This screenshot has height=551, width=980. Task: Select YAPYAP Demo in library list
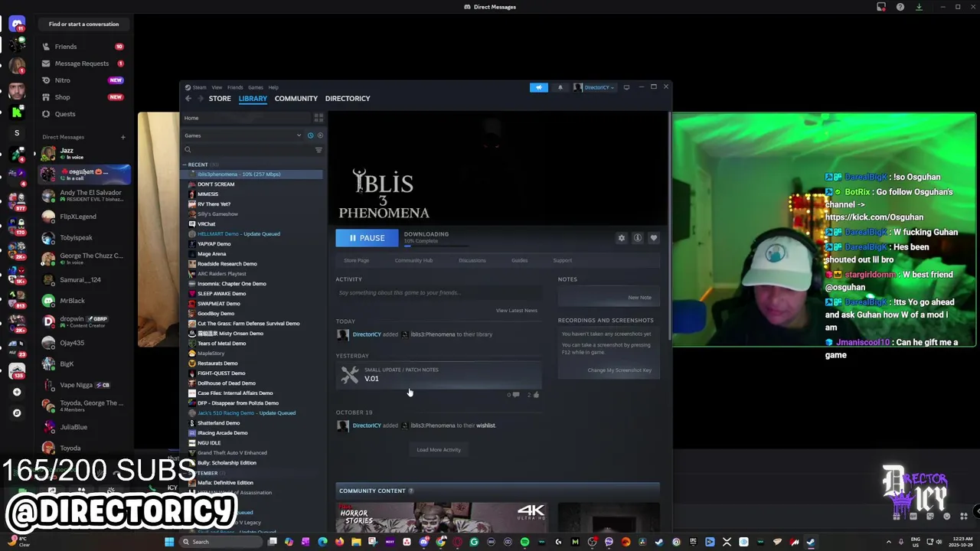pos(214,244)
